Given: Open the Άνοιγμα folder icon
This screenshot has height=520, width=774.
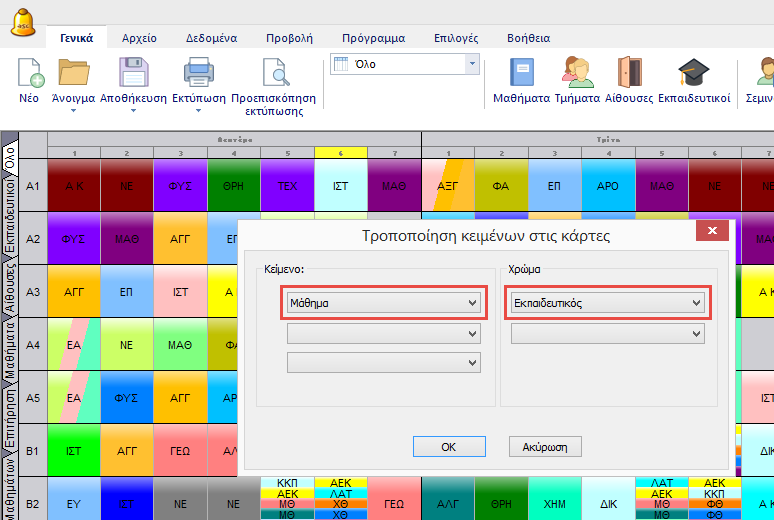Looking at the screenshot, I should click(73, 74).
